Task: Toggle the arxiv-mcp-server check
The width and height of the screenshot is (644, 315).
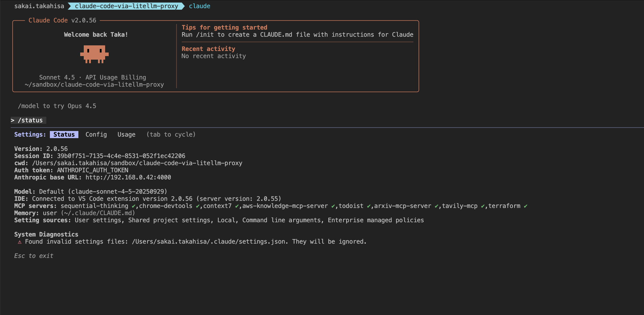Action: click(x=436, y=206)
